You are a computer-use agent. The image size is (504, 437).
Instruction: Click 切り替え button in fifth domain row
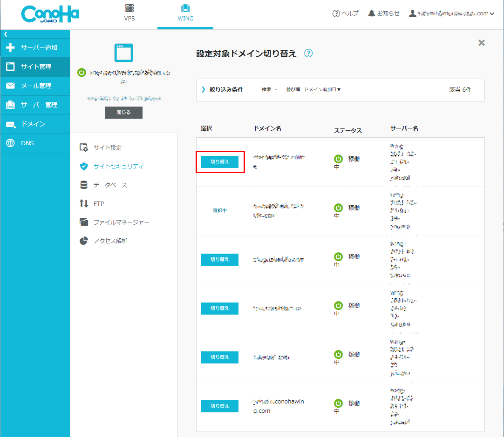point(220,357)
